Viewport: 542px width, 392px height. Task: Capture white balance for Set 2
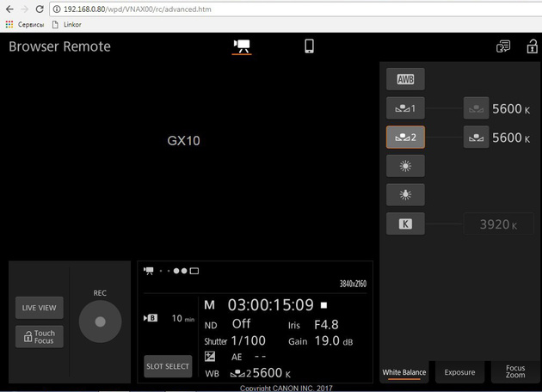[476, 137]
